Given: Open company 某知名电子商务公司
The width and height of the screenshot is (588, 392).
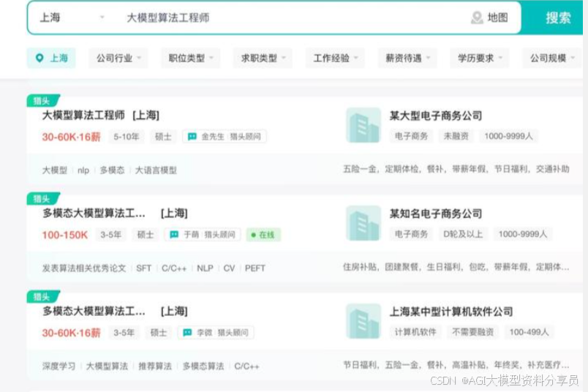Looking at the screenshot, I should (436, 214).
